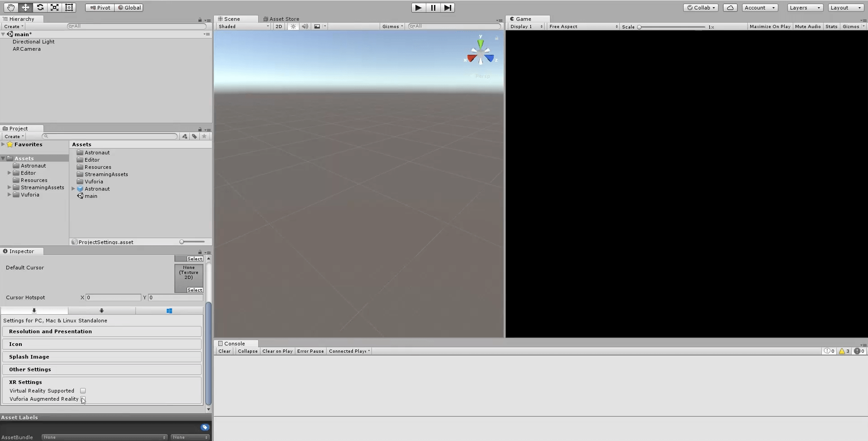Open the Shaded draw mode dropdown
The image size is (868, 441).
[242, 26]
